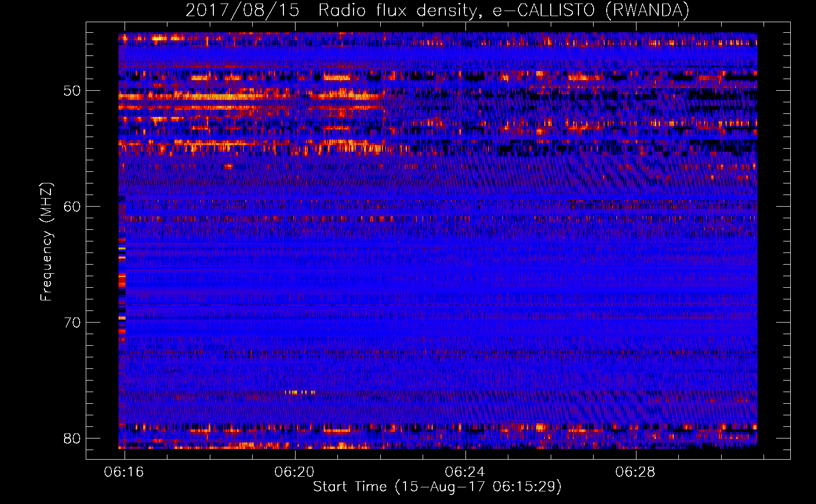The height and width of the screenshot is (504, 816).
Task: Click the 70 frequency tick label
Action: [72, 323]
